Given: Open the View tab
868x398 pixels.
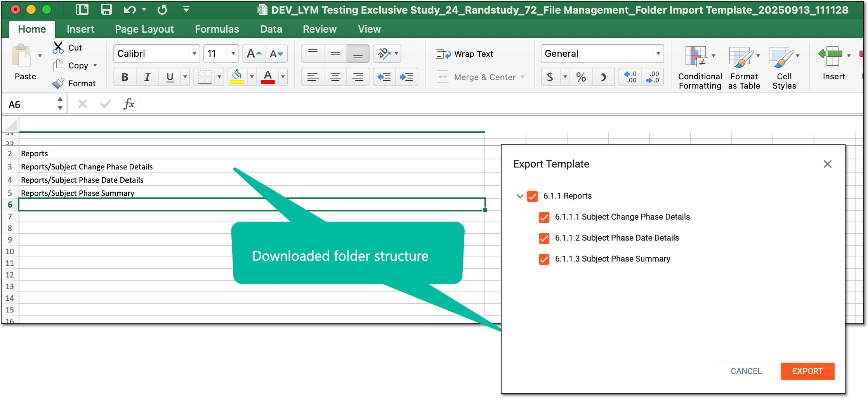Looking at the screenshot, I should tap(369, 29).
